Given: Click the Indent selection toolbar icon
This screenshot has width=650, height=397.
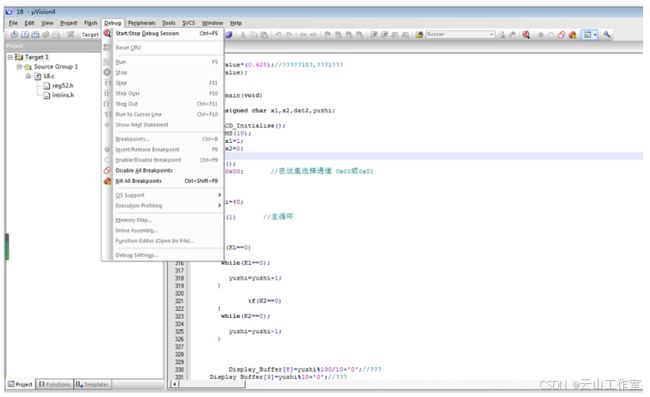Looking at the screenshot, I should pos(374,35).
